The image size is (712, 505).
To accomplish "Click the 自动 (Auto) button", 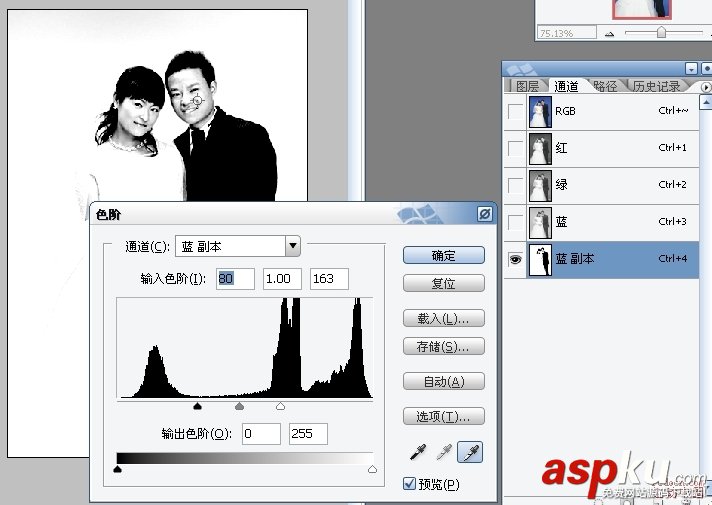I will pos(444,381).
